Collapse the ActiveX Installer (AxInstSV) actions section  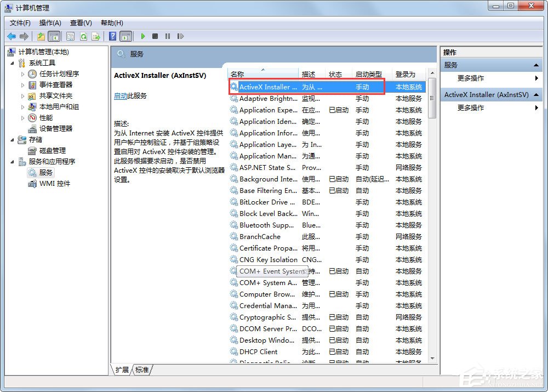point(535,94)
